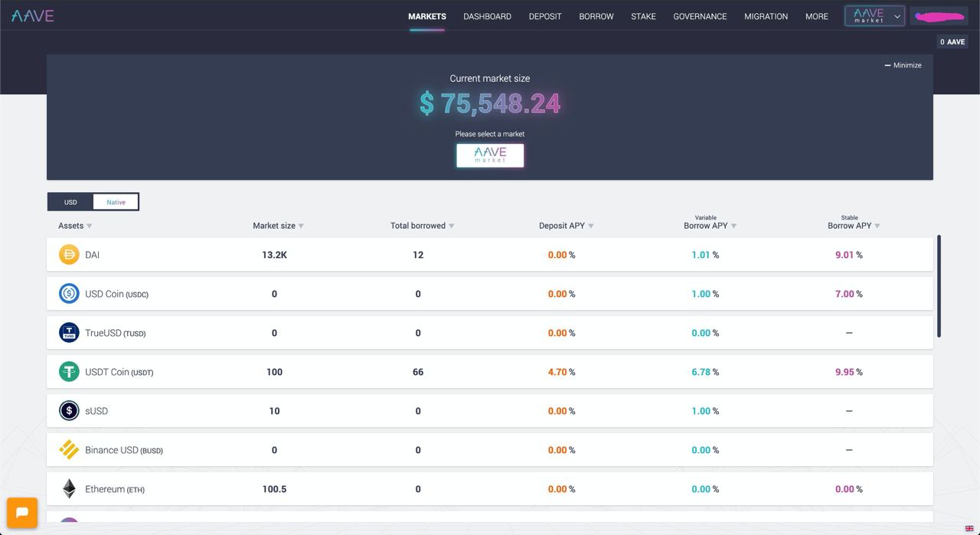Switch the table to USD values
The image size is (980, 535).
coord(70,202)
